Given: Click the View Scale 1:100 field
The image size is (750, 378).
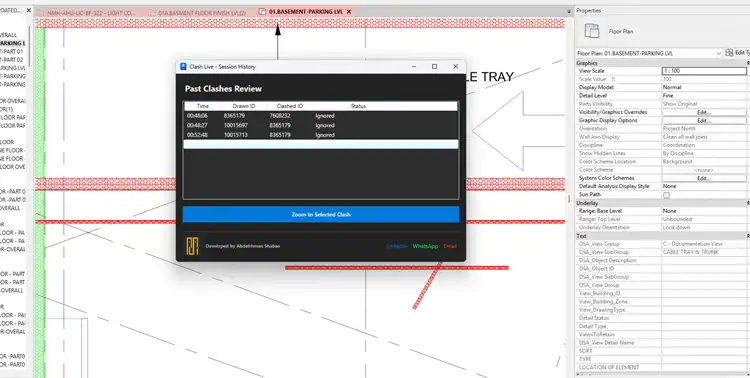Looking at the screenshot, I should [x=704, y=71].
